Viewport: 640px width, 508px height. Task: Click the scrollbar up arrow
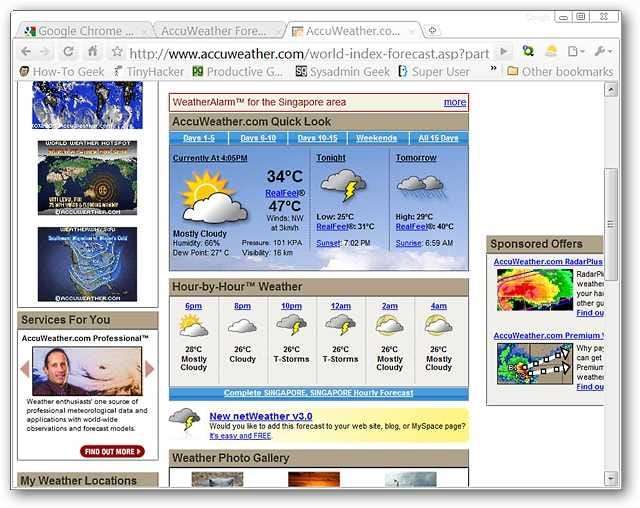pos(611,89)
